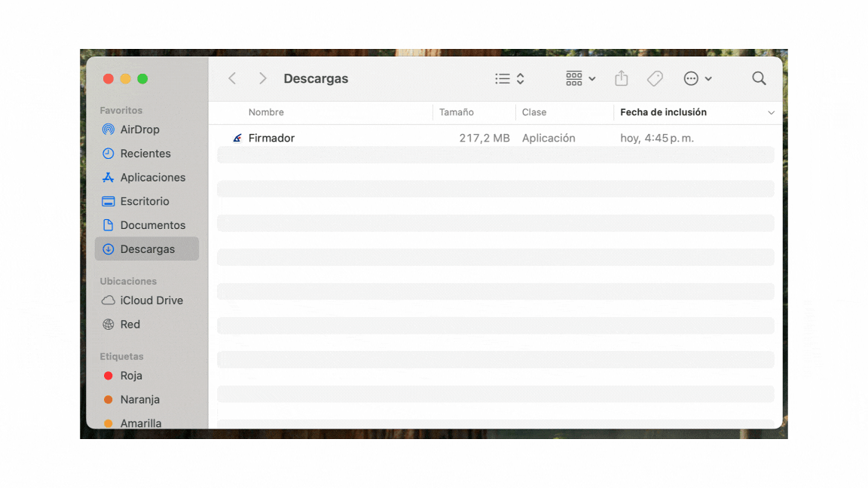The width and height of the screenshot is (868, 488).
Task: Open Documentos from the sidebar
Action: pyautogui.click(x=152, y=225)
